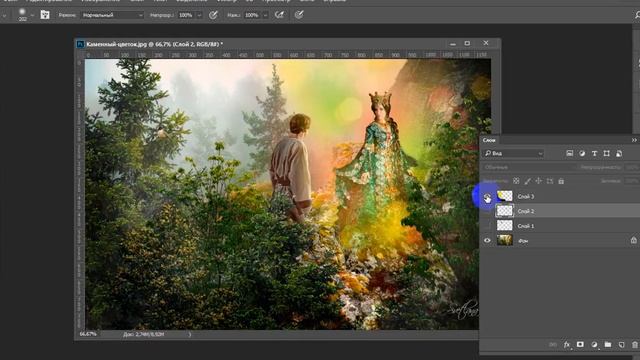Expand the brush preset picker arrow
The image size is (640, 360).
(32, 16)
